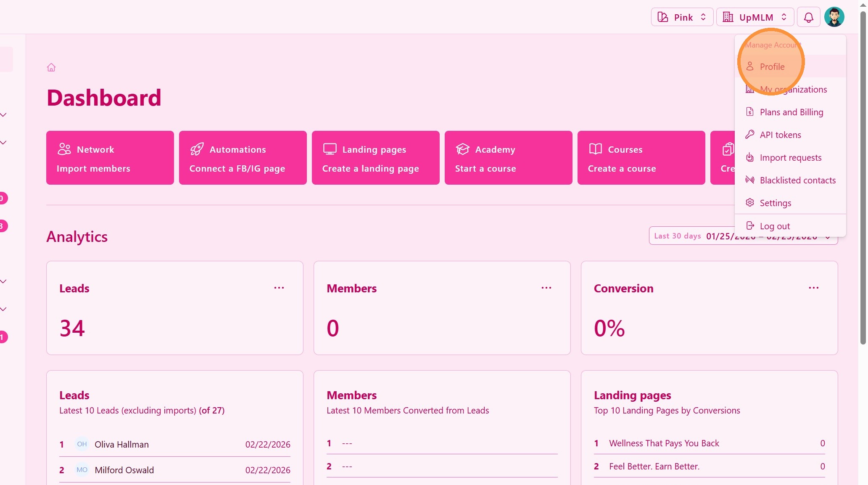The height and width of the screenshot is (485, 868).
Task: Click Automations Connect a FB/IG page card
Action: pyautogui.click(x=243, y=158)
